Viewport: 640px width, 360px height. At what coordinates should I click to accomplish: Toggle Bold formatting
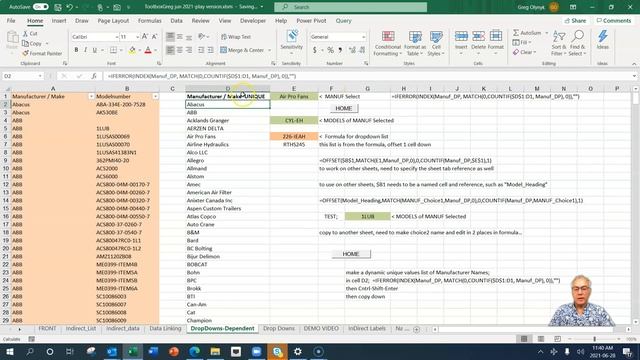pos(76,50)
